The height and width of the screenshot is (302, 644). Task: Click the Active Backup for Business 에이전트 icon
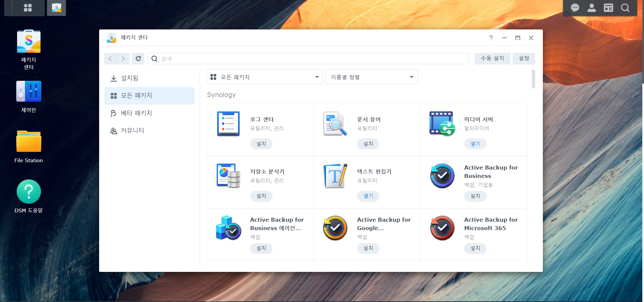(x=228, y=228)
